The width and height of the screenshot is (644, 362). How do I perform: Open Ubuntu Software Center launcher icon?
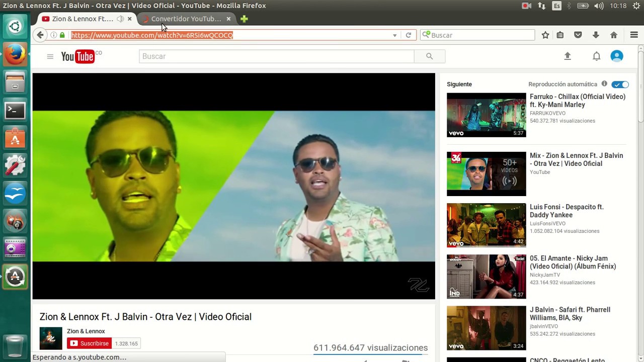pos(15,138)
